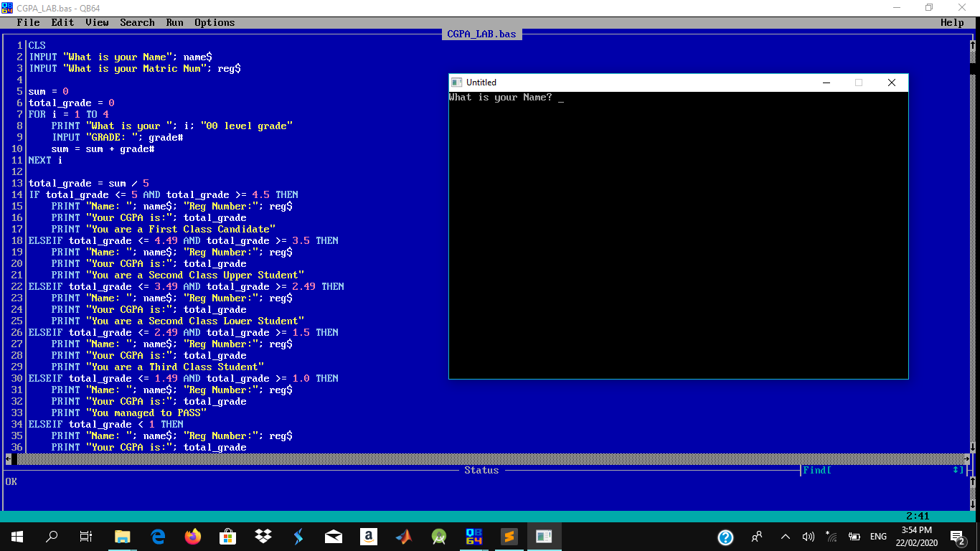Image resolution: width=980 pixels, height=551 pixels.
Task: Open Microsoft Store from the taskbar
Action: [x=228, y=536]
